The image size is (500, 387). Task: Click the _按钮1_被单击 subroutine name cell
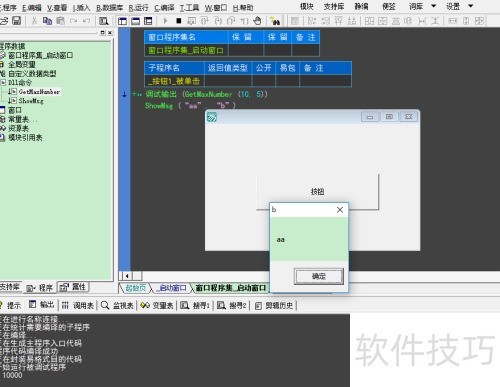click(x=174, y=81)
